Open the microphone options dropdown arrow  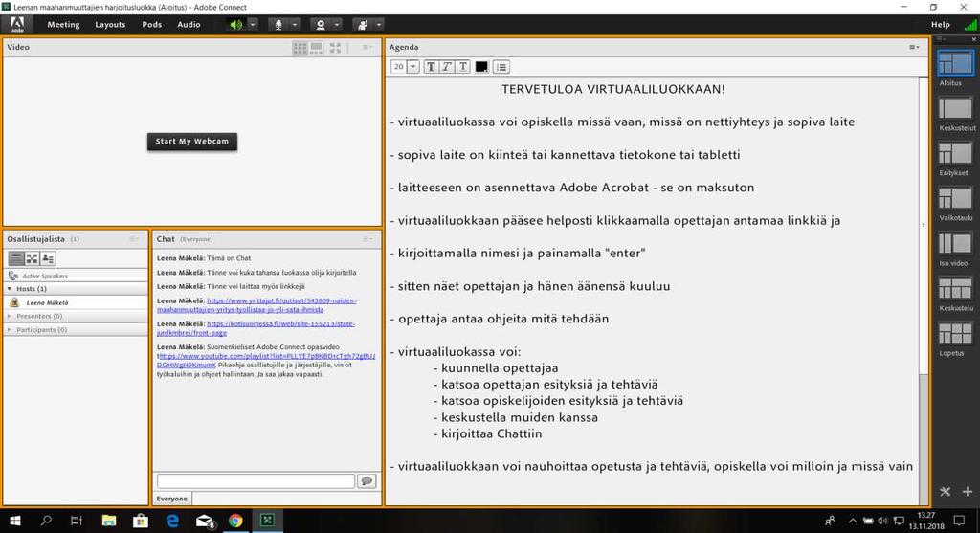coord(295,24)
